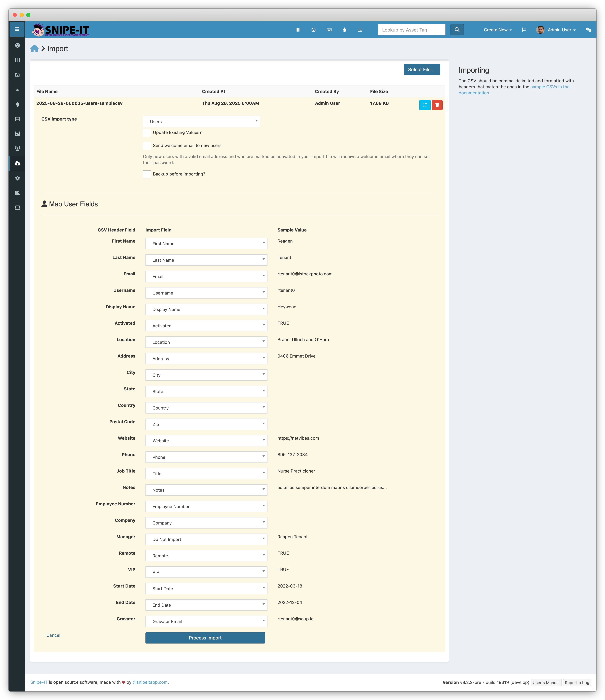605x700 pixels.
Task: Open Accessories from sidebar keyboard icon
Action: pyautogui.click(x=18, y=90)
